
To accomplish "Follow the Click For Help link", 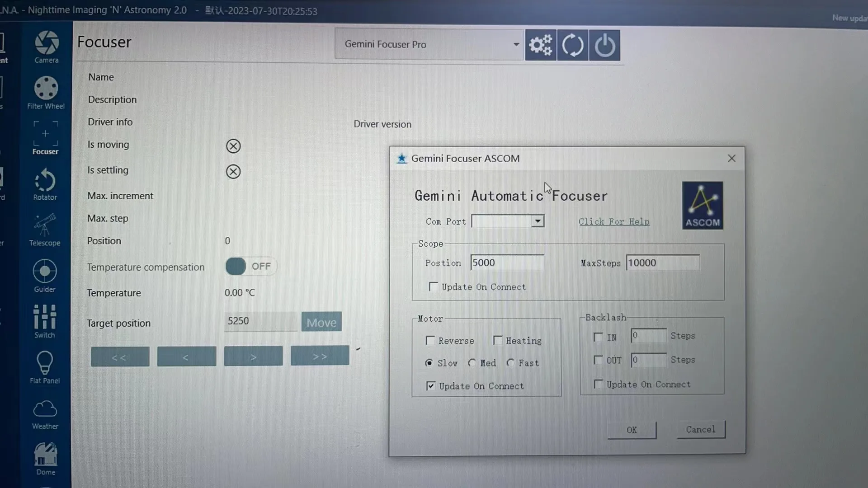I will [x=613, y=221].
